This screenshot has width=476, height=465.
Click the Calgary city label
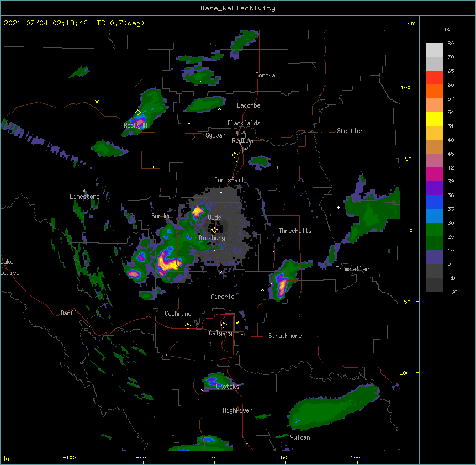click(x=220, y=333)
